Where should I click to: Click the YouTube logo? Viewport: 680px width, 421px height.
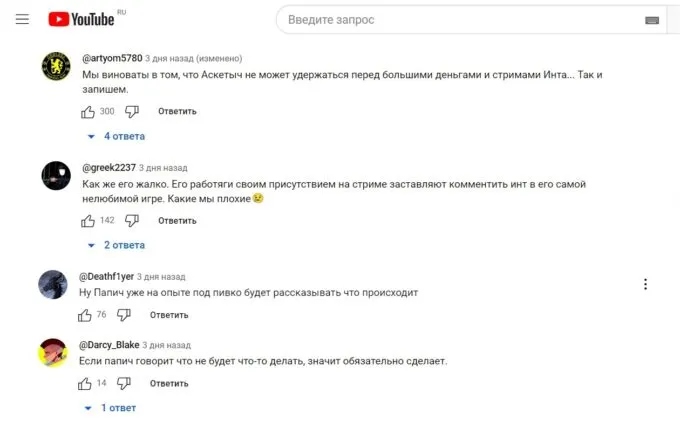84,19
